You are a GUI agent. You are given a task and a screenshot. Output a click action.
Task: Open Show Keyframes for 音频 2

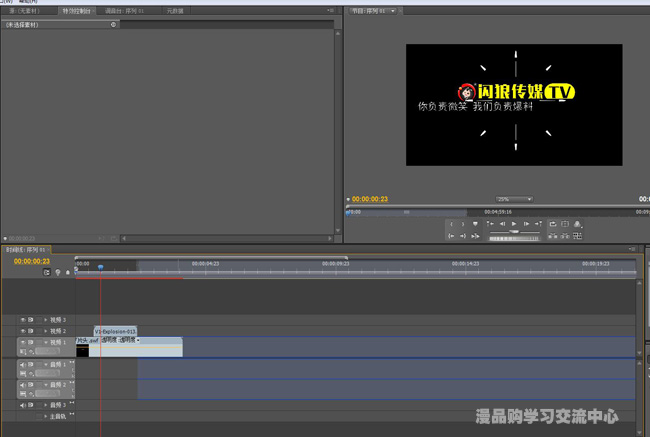tap(31, 393)
